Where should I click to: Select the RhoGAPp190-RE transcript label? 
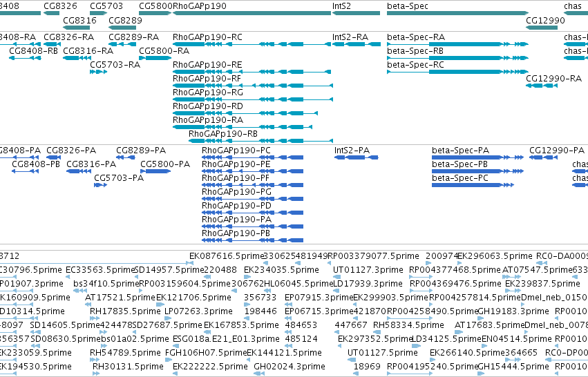click(x=207, y=65)
